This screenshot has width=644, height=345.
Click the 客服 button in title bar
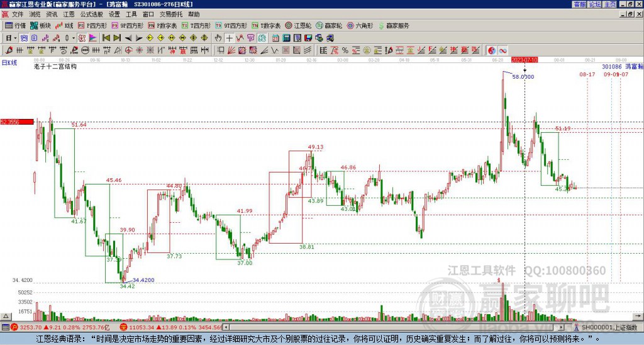tap(580, 4)
